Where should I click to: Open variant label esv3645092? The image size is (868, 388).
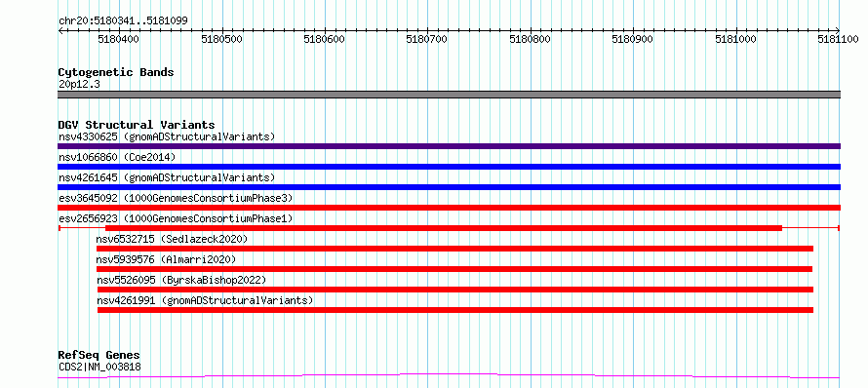176,198
